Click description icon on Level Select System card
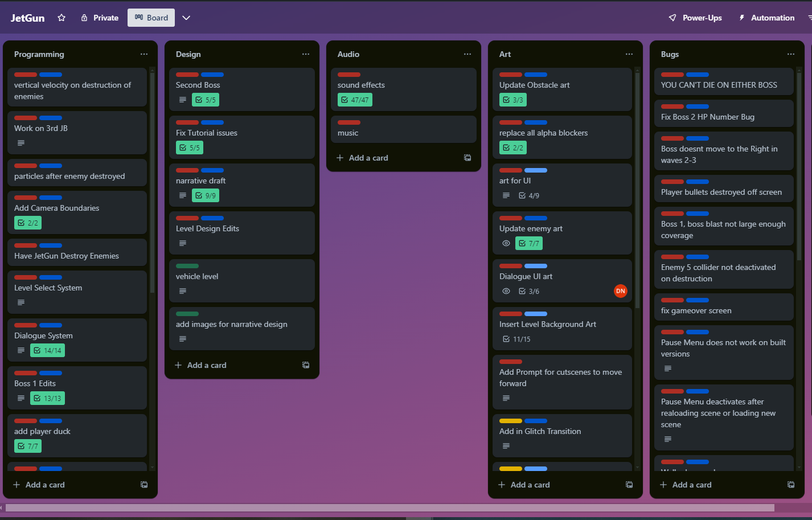812x520 pixels. [21, 302]
